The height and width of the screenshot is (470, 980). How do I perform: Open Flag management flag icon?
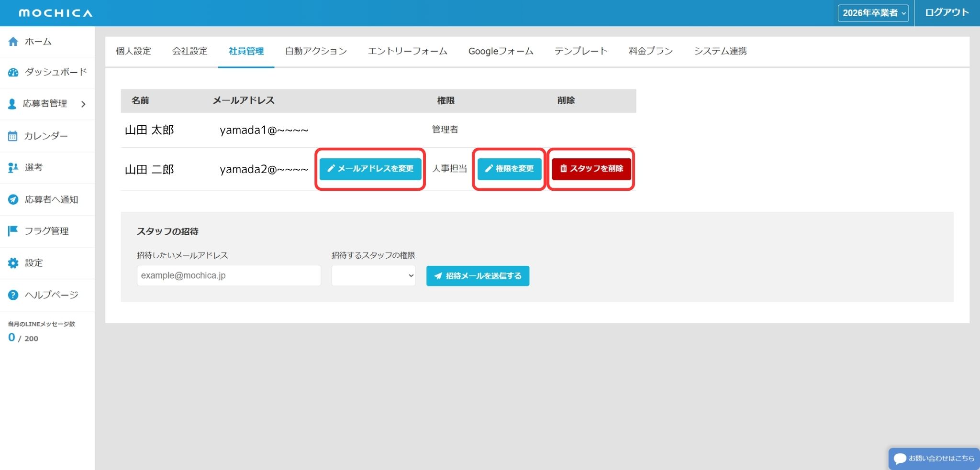click(x=13, y=231)
